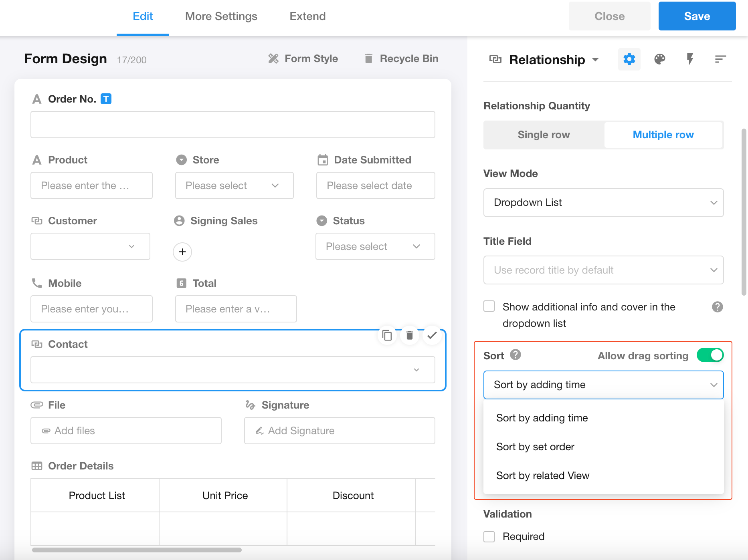This screenshot has height=560, width=748.
Task: Open the View Mode Dropdown List selector
Action: pyautogui.click(x=603, y=203)
